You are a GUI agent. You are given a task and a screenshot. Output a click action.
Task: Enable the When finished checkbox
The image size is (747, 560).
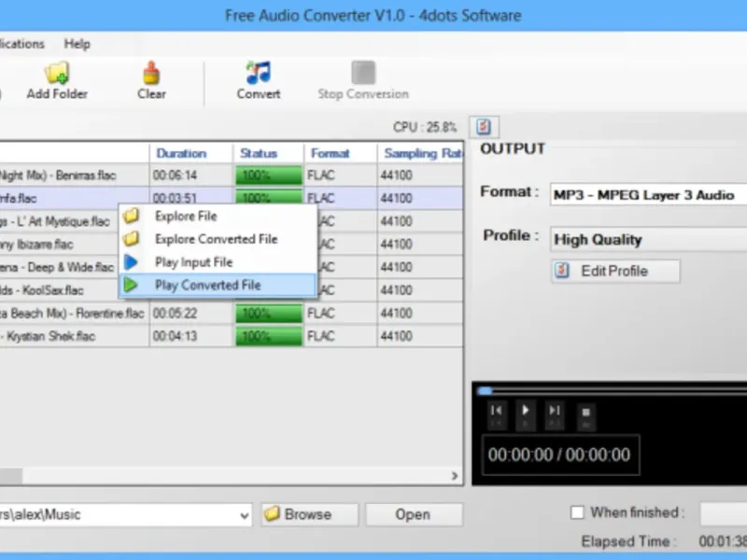577,512
